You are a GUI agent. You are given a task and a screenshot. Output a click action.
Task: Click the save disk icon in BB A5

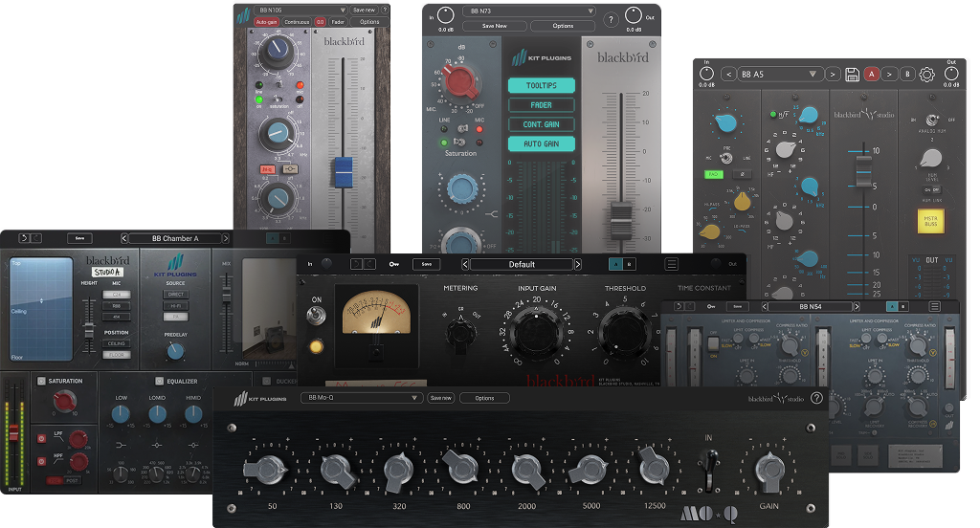(x=852, y=75)
